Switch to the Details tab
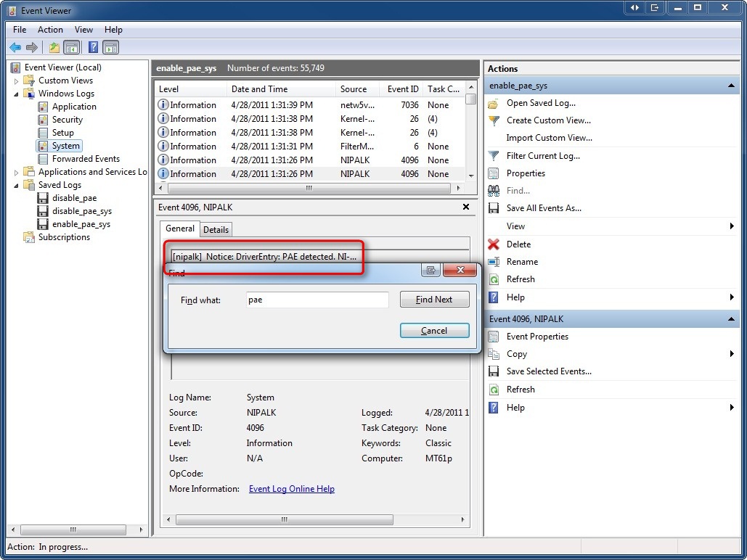The height and width of the screenshot is (560, 747). point(216,229)
